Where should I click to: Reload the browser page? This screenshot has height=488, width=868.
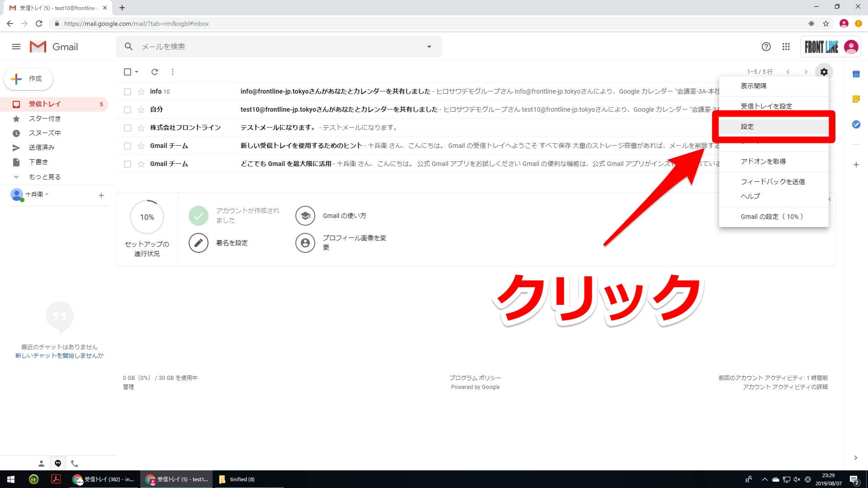(39, 24)
